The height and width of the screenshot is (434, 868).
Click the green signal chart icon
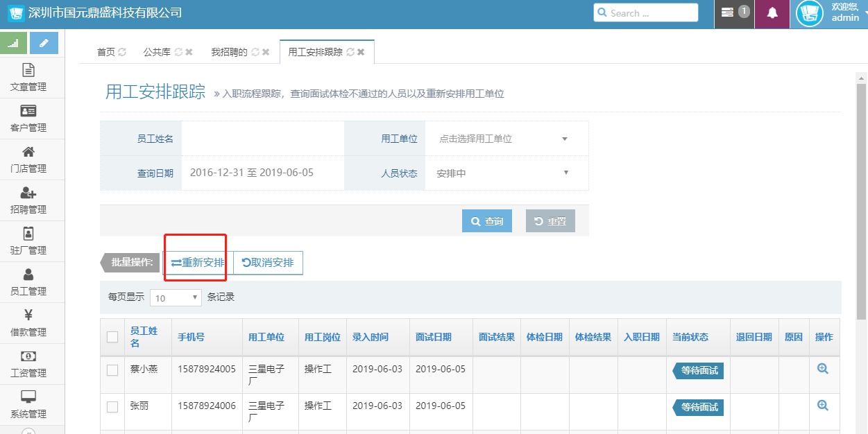coord(13,43)
